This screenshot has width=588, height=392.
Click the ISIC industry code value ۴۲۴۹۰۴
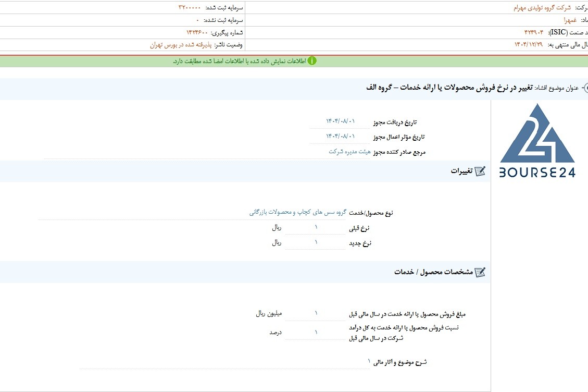pyautogui.click(x=534, y=32)
